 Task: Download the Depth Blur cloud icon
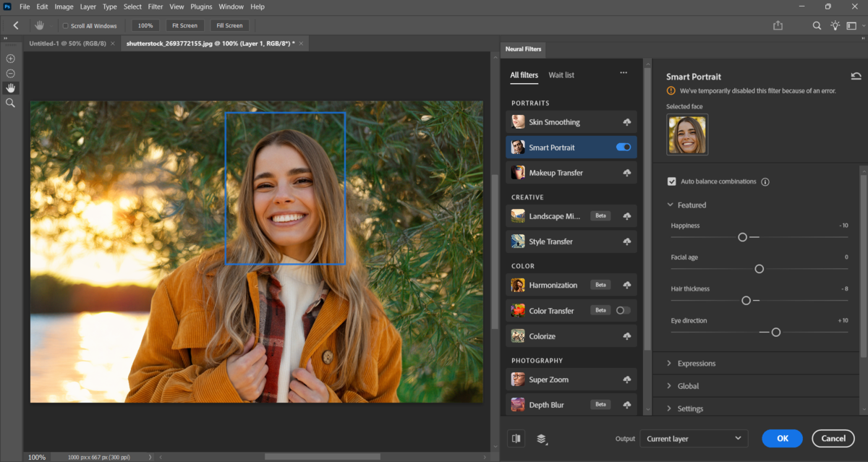626,405
